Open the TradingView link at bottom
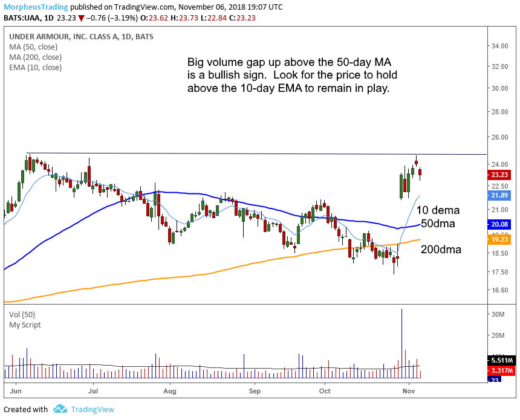 click(93, 409)
